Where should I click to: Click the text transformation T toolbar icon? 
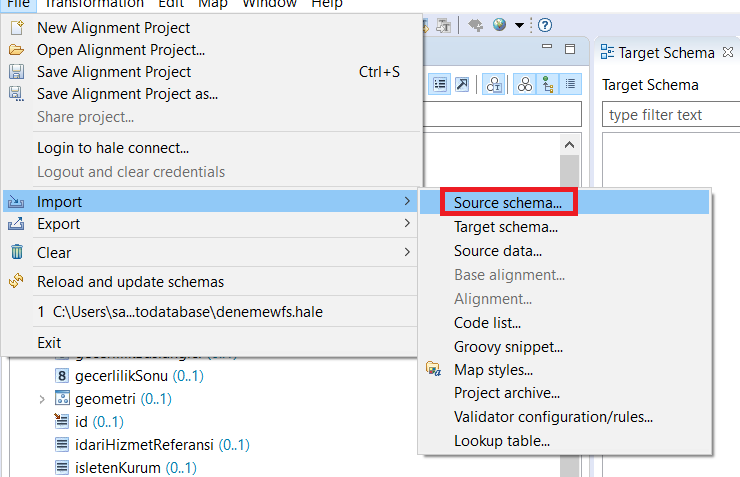443,25
